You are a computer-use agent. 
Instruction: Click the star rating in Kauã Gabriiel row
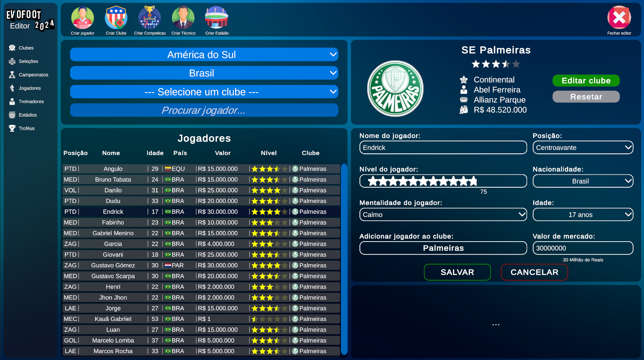click(x=270, y=319)
